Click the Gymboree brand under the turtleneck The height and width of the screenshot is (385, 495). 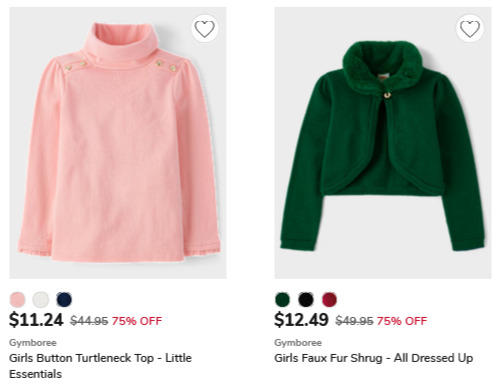click(33, 343)
